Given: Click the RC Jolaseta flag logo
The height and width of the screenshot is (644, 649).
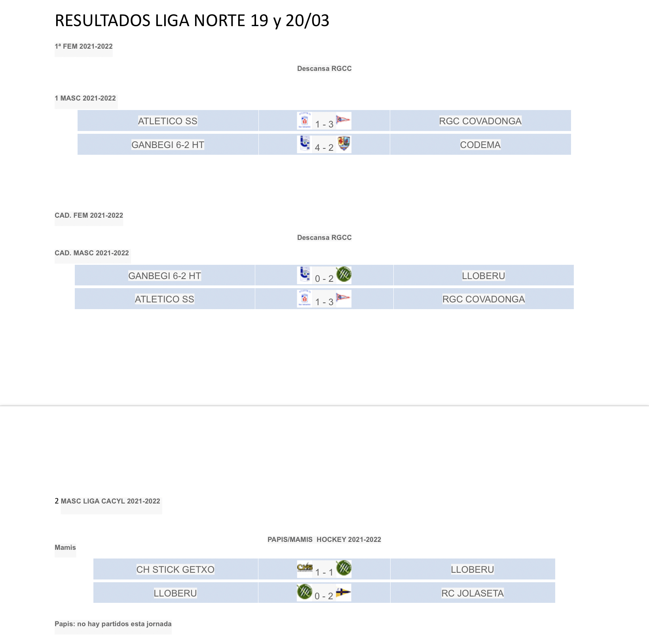Looking at the screenshot, I should click(x=343, y=593).
